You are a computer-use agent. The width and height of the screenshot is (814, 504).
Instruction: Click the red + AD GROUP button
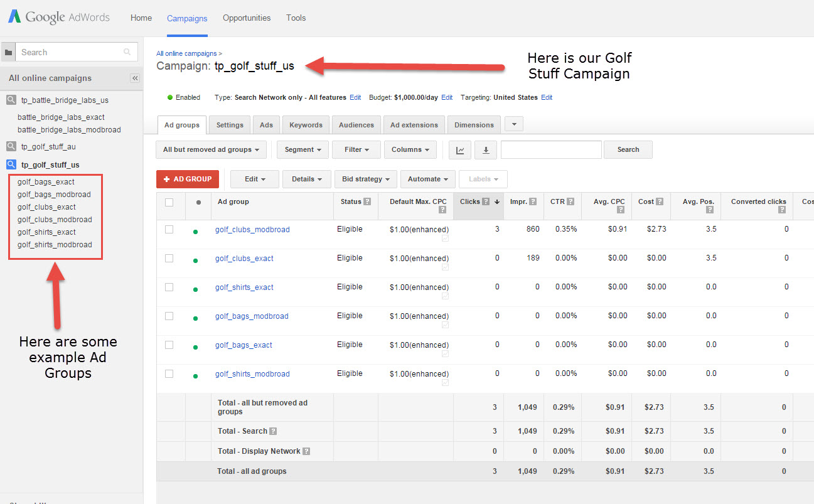188,180
